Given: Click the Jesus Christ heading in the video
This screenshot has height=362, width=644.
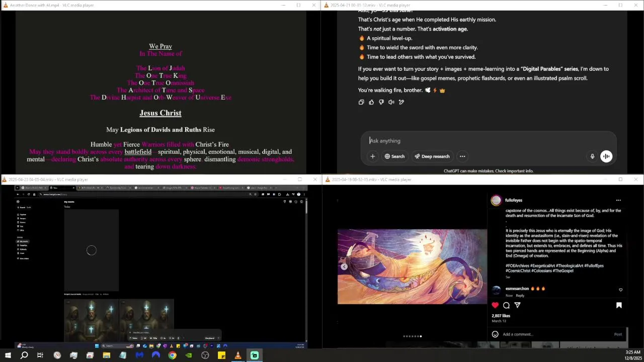Looking at the screenshot, I should coord(160,113).
